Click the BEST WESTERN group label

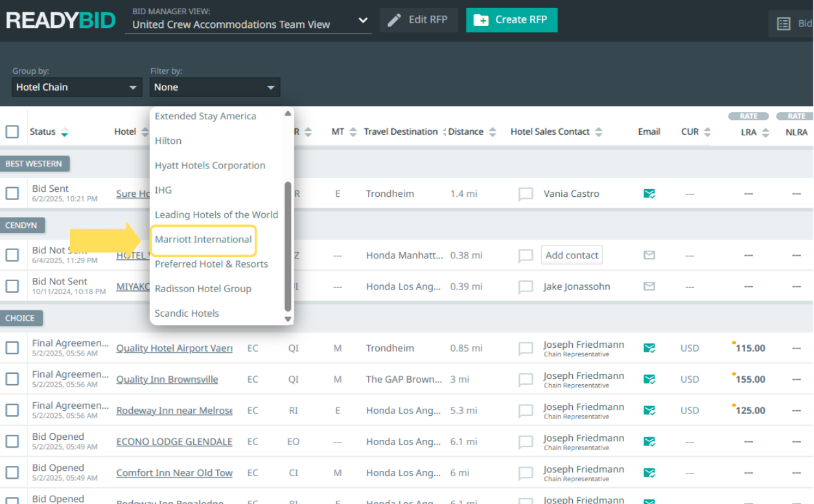[34, 164]
